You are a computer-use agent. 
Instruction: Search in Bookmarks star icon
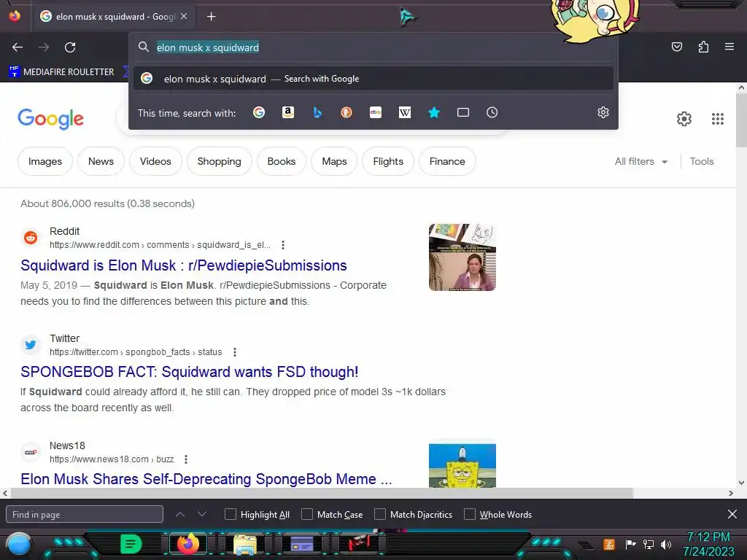[x=433, y=112]
